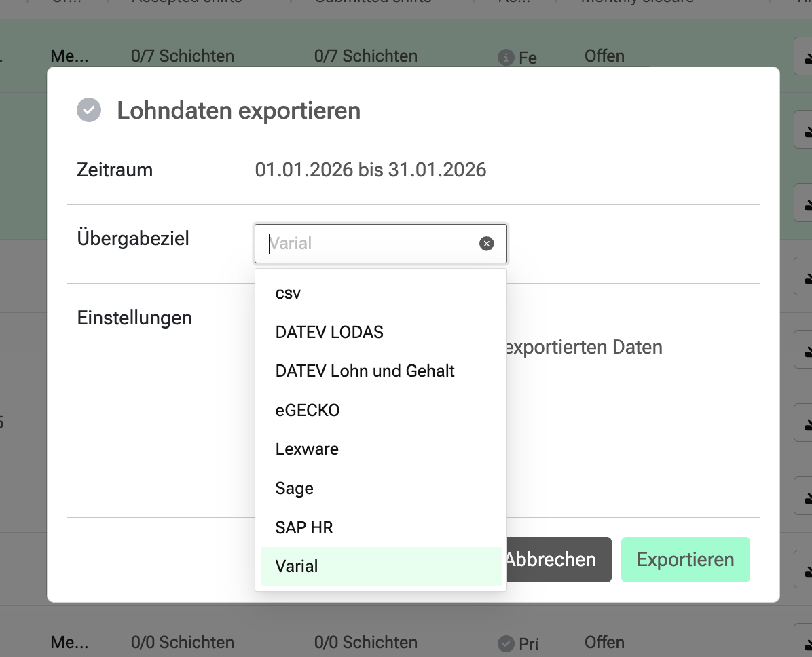812x657 pixels.
Task: Select the eGECKO option
Action: [x=308, y=410]
